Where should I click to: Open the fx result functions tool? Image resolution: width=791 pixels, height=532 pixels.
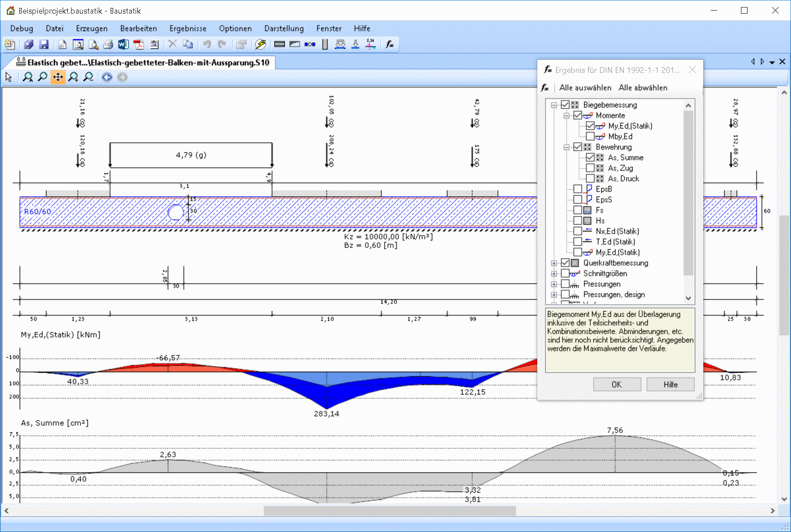389,44
